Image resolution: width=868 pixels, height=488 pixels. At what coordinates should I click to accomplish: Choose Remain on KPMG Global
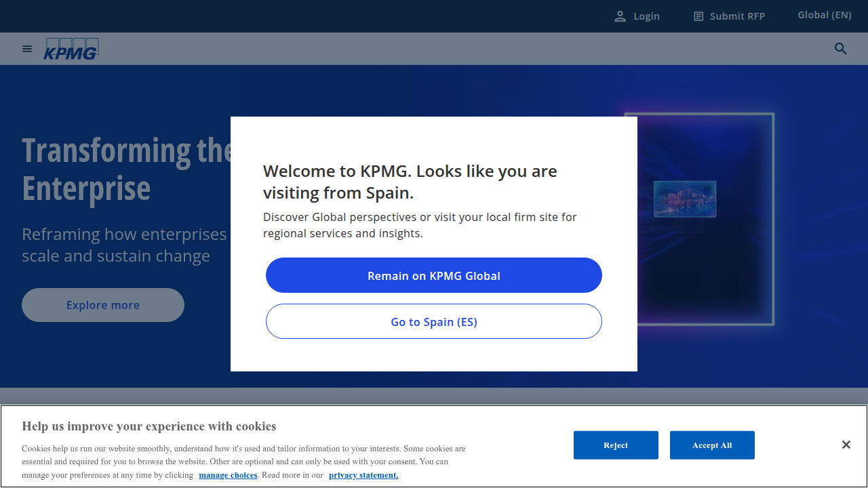click(x=434, y=275)
